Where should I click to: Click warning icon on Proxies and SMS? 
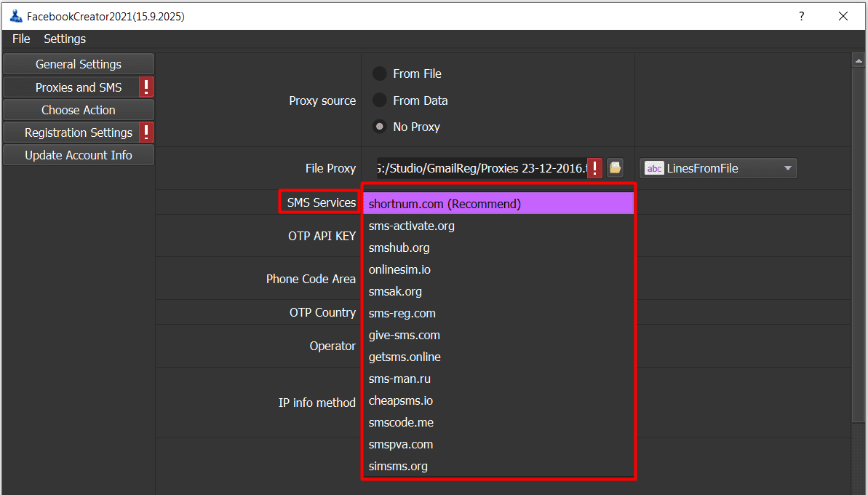pyautogui.click(x=146, y=87)
